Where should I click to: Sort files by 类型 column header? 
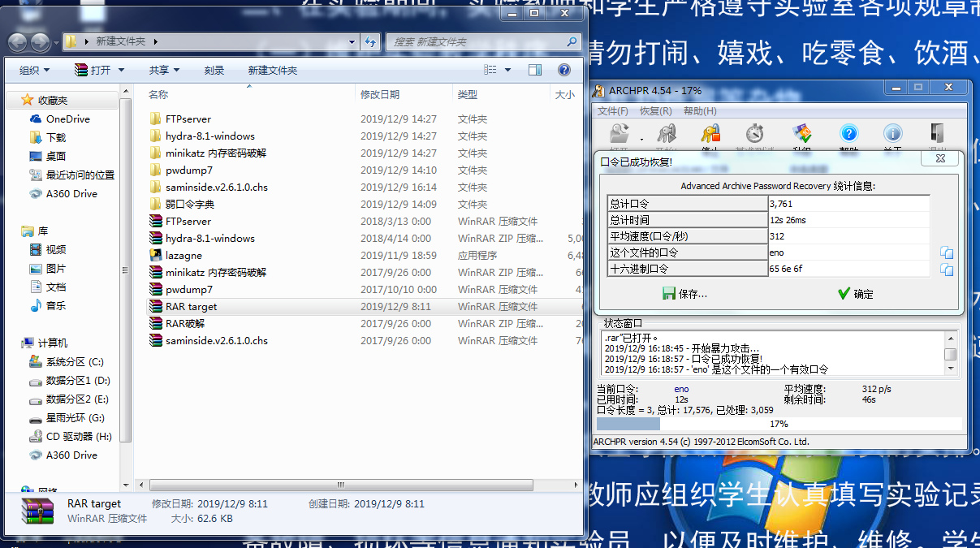[x=468, y=95]
